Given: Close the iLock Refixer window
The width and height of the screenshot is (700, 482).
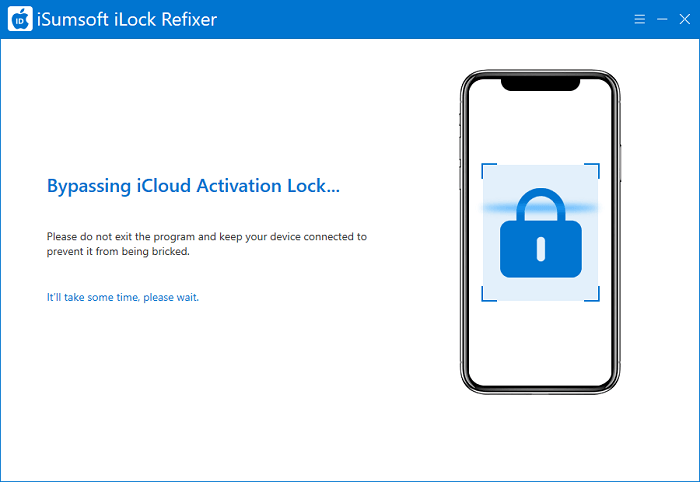Looking at the screenshot, I should click(684, 19).
